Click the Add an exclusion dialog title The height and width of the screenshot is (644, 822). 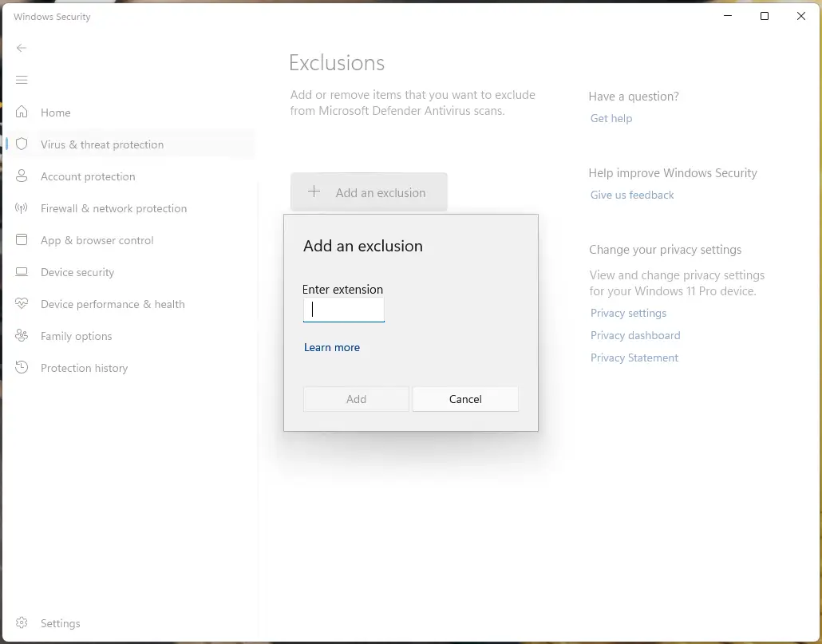coord(363,246)
